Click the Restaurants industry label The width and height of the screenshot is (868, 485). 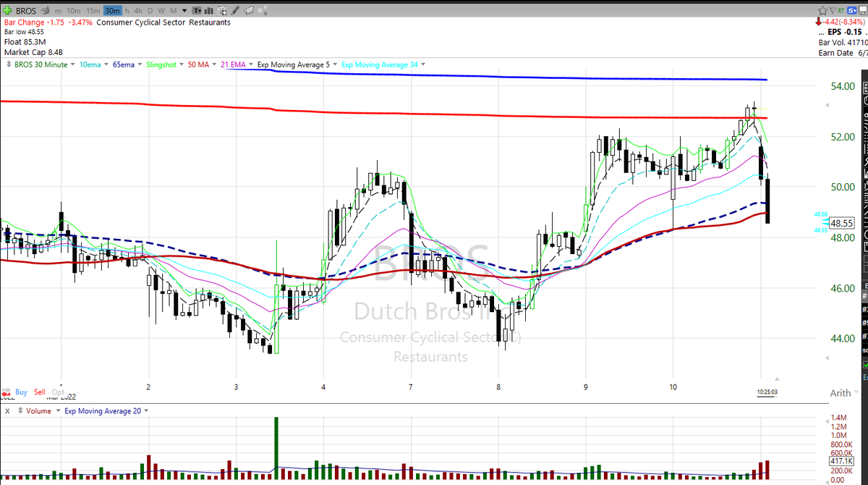(210, 22)
